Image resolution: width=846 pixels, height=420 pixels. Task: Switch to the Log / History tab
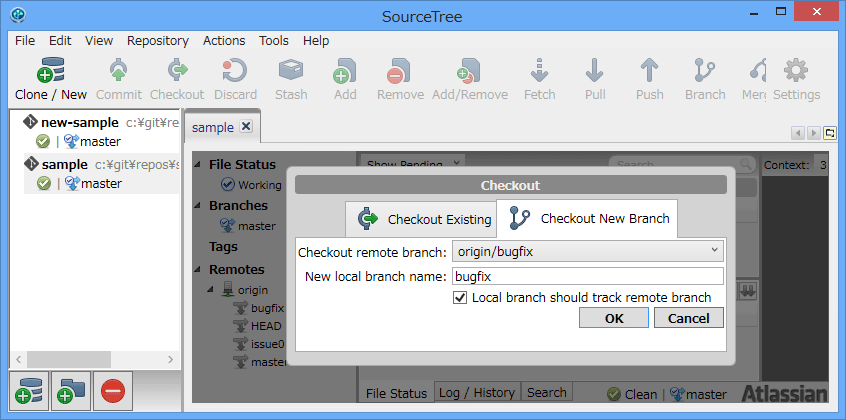[x=476, y=392]
